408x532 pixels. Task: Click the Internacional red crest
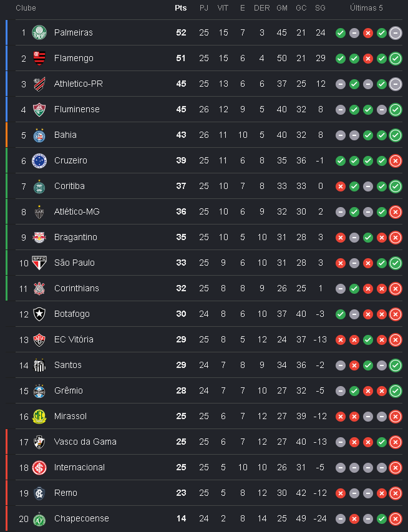[x=39, y=468]
